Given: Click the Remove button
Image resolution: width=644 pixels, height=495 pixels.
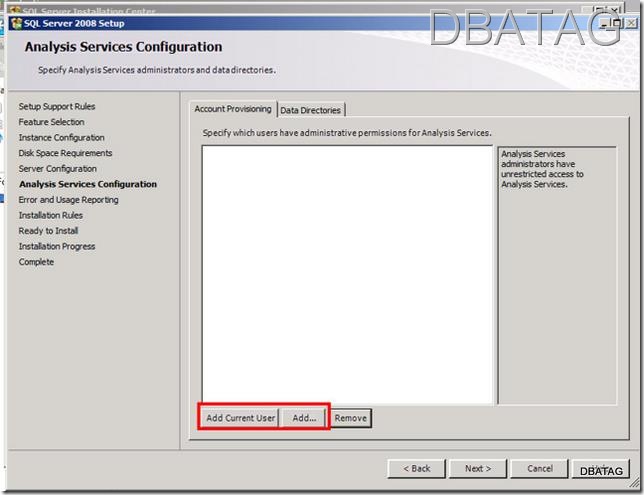Looking at the screenshot, I should tap(351, 418).
